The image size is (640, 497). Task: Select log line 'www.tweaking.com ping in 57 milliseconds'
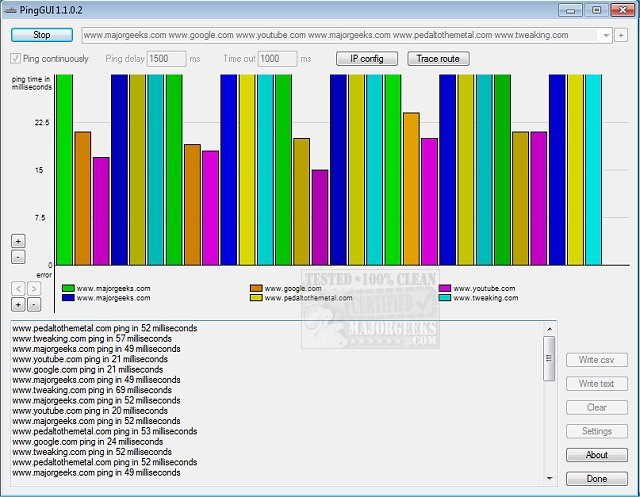[92, 339]
